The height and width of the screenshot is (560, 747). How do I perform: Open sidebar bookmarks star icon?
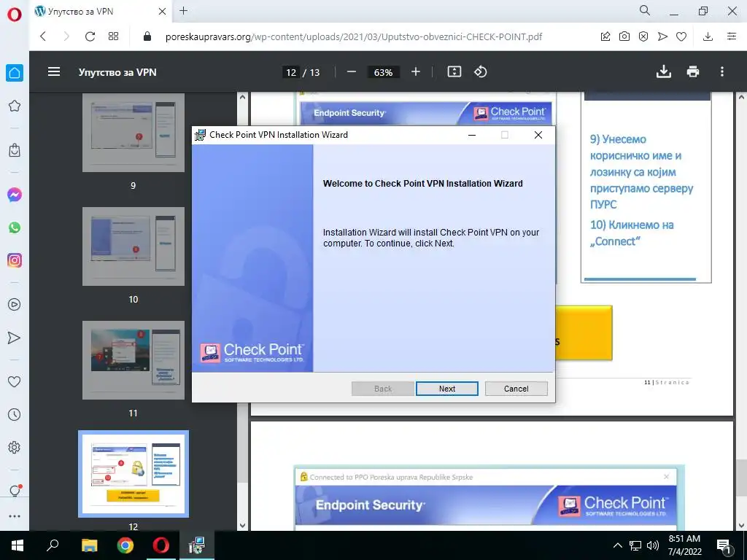pyautogui.click(x=15, y=106)
